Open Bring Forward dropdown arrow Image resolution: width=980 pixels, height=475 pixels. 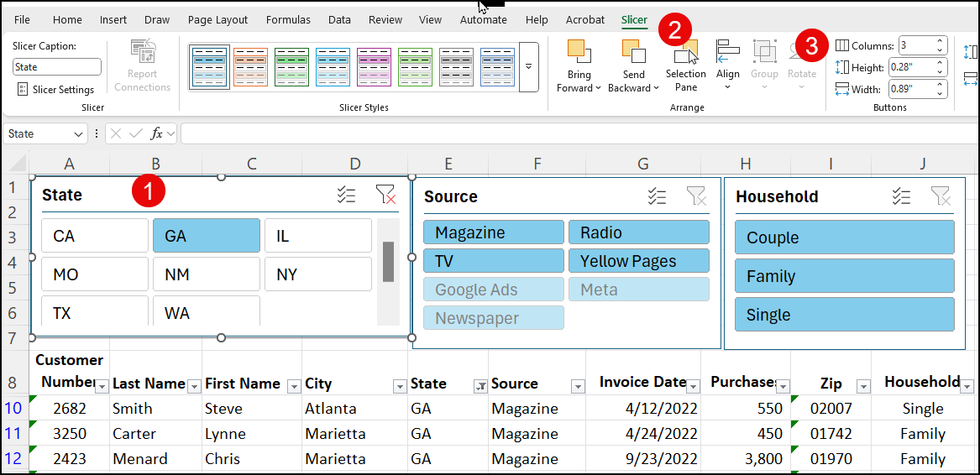pos(598,88)
